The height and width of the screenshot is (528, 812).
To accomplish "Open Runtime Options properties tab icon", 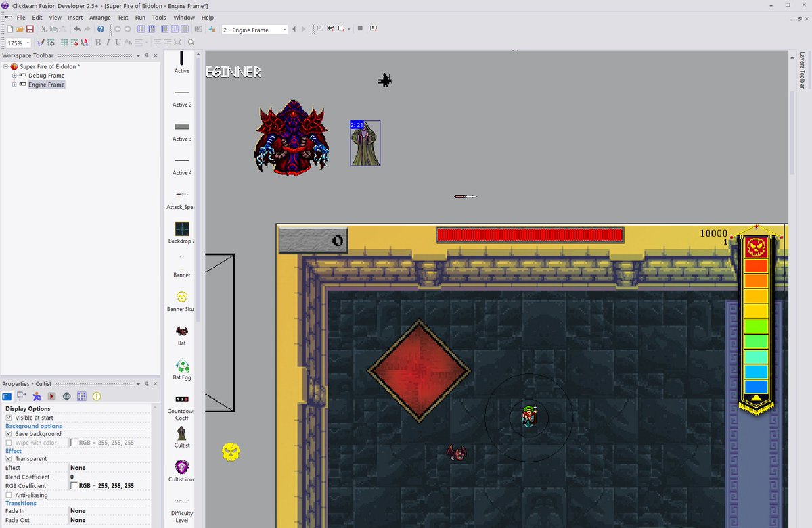I will pyautogui.click(x=51, y=396).
